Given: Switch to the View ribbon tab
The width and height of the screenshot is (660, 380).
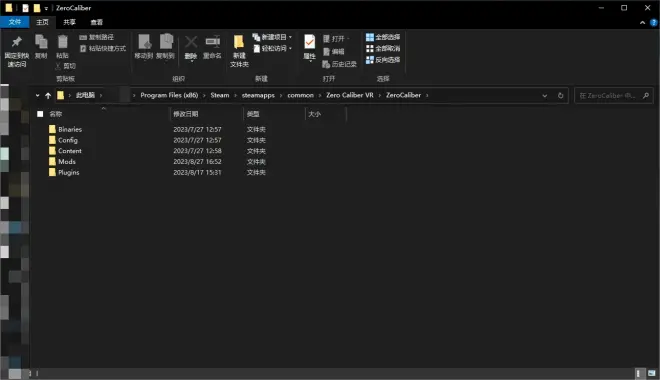Looking at the screenshot, I should (x=96, y=22).
